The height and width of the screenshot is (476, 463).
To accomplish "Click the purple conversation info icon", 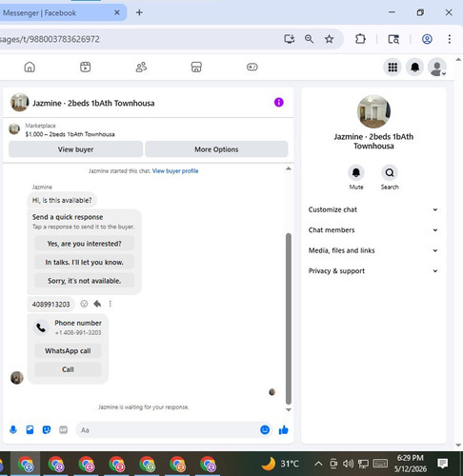I will pos(279,102).
